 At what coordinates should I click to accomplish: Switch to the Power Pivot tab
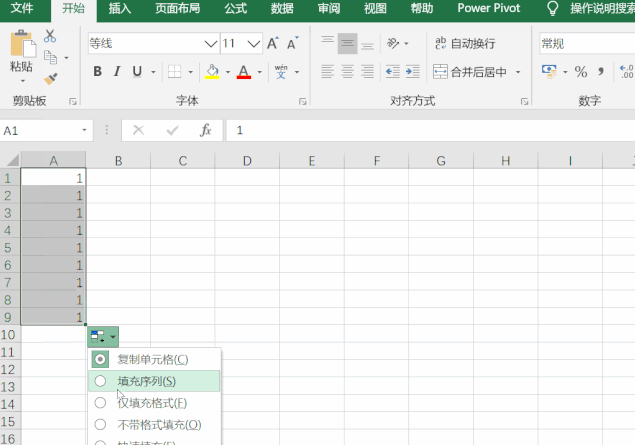tap(489, 8)
